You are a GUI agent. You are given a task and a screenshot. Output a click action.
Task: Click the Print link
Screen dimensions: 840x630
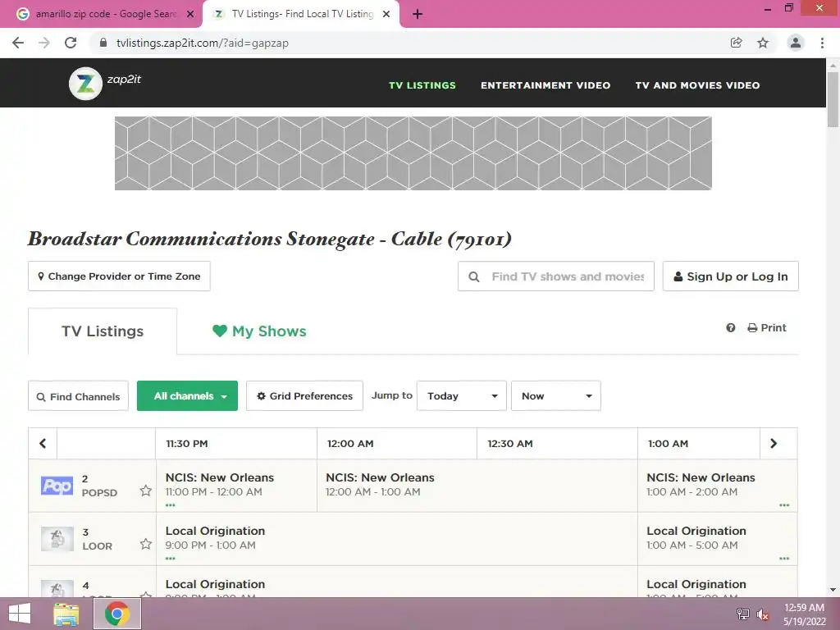767,328
